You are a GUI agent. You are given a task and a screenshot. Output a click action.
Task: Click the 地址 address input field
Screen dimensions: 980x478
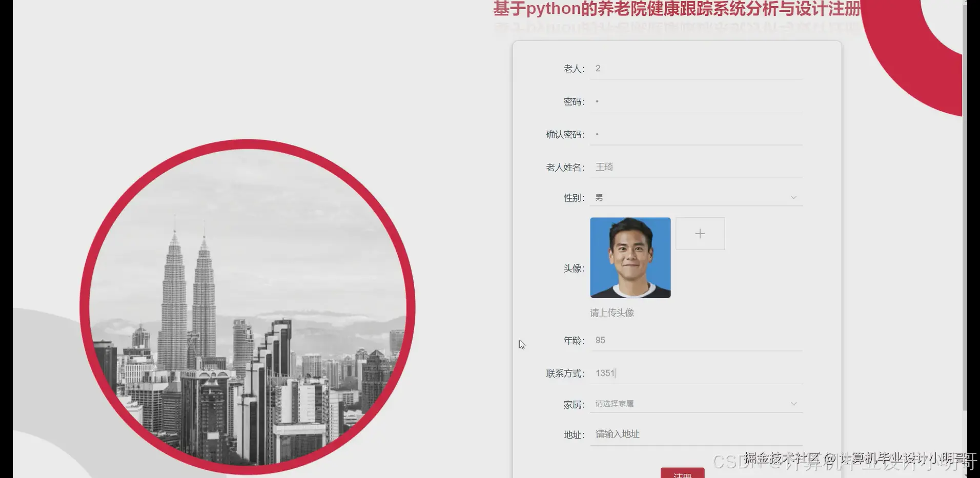666,434
